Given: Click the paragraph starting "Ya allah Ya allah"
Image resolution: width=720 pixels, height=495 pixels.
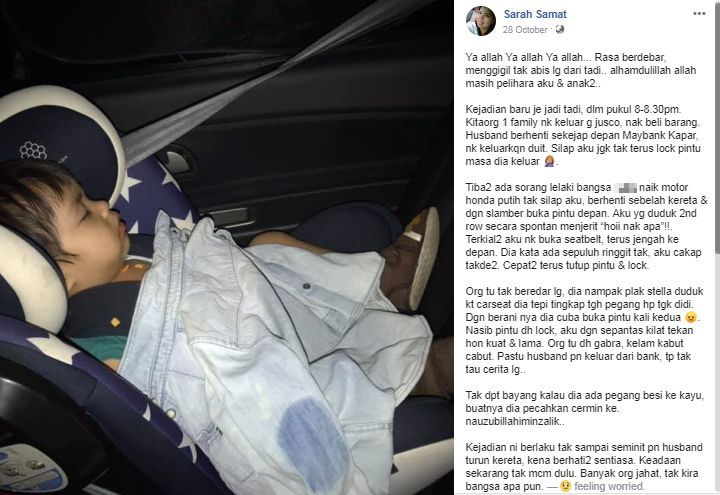Looking at the screenshot, I should coord(580,70).
